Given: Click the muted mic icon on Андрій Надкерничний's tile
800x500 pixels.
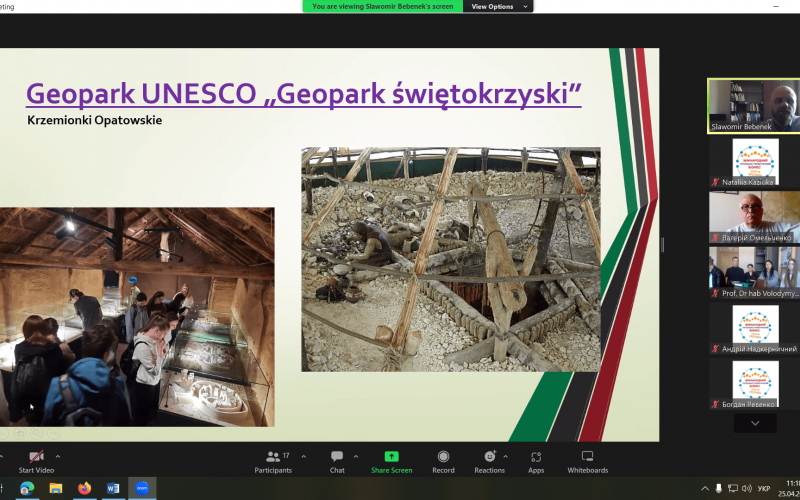Looking at the screenshot, I should 715,349.
